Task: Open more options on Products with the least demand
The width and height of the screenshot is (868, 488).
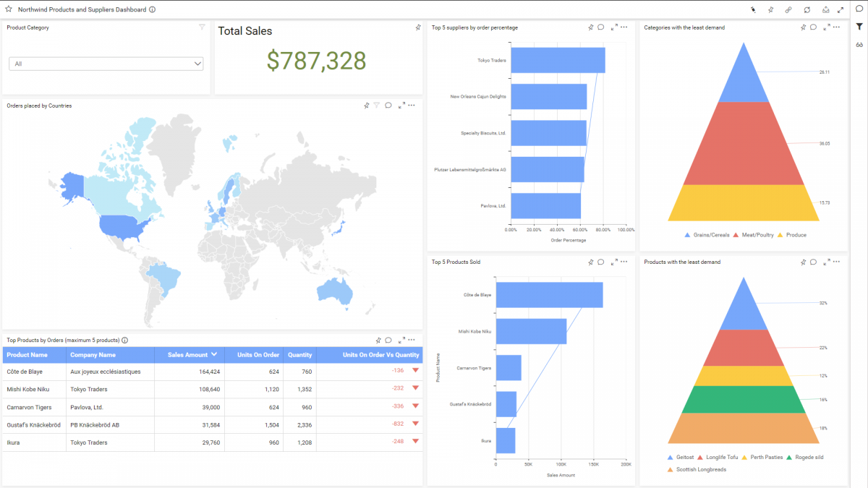Action: pos(836,262)
